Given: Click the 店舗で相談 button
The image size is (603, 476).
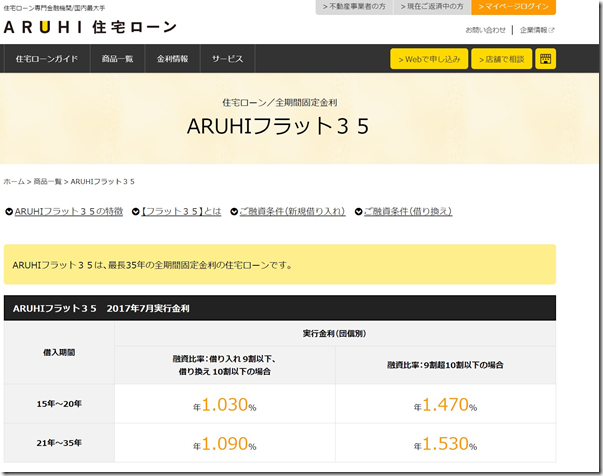Looking at the screenshot, I should tap(501, 59).
